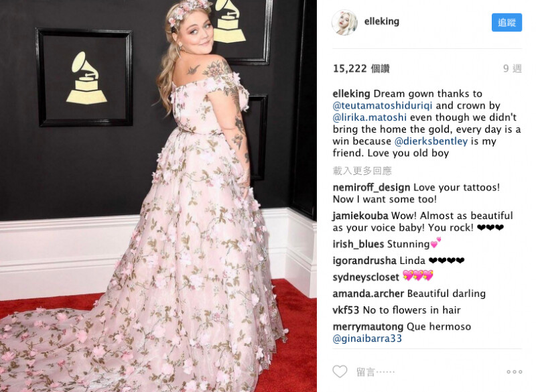Viewport: 536px width, 392px height.
Task: Open elleking username in post header
Action: tap(381, 21)
